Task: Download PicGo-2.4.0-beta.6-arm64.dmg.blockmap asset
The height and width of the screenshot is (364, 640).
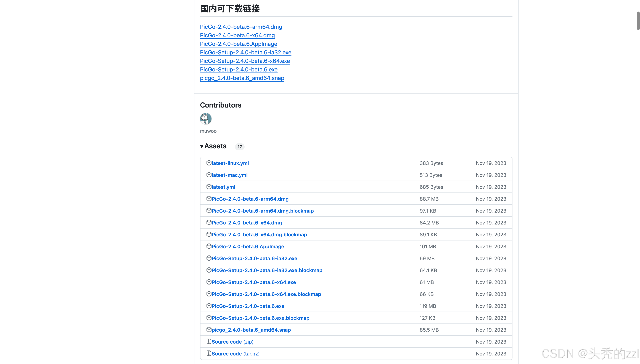Action: pos(262,211)
